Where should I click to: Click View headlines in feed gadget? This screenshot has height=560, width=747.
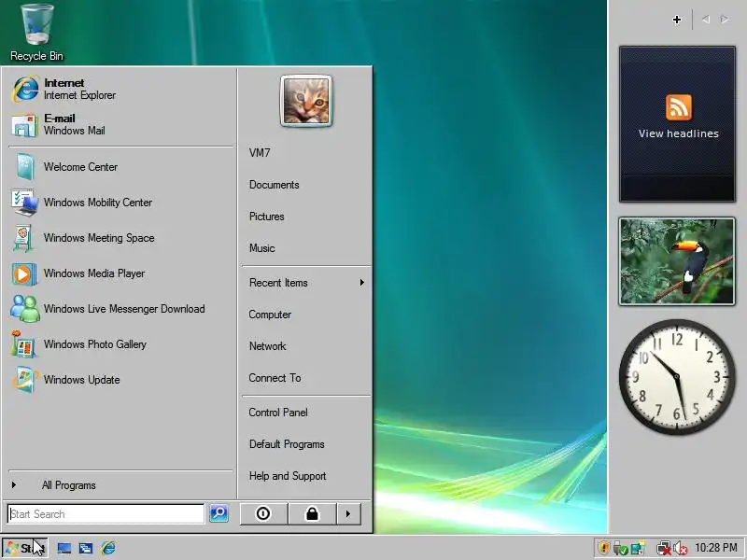679,133
